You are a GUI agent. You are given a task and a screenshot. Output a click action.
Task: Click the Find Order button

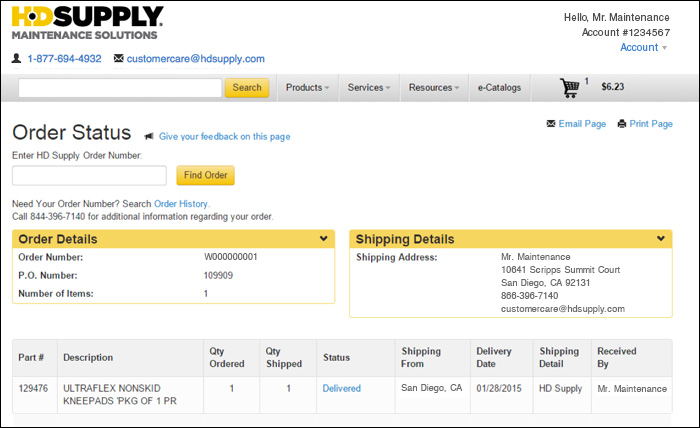(x=205, y=175)
